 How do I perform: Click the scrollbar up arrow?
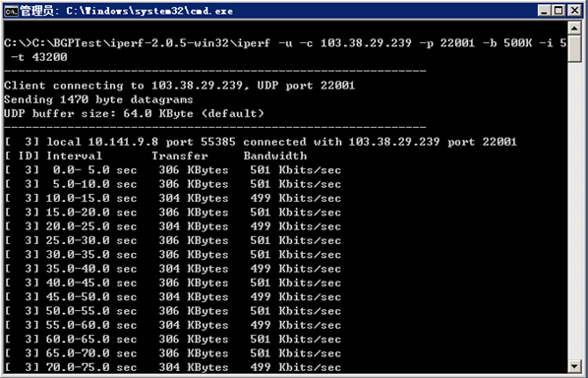(574, 29)
